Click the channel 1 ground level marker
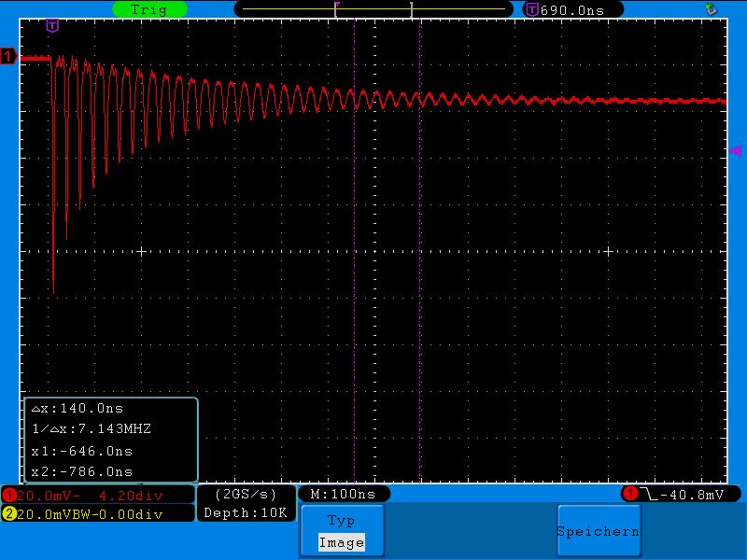747x560 pixels. point(8,58)
